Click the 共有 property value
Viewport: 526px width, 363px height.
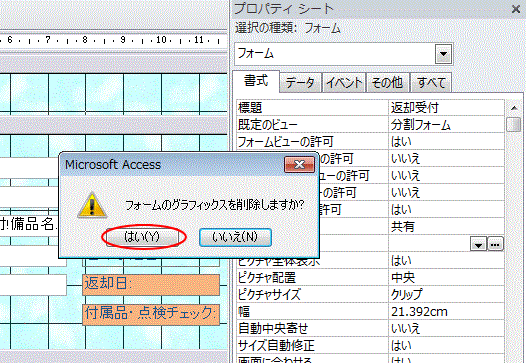(x=446, y=227)
